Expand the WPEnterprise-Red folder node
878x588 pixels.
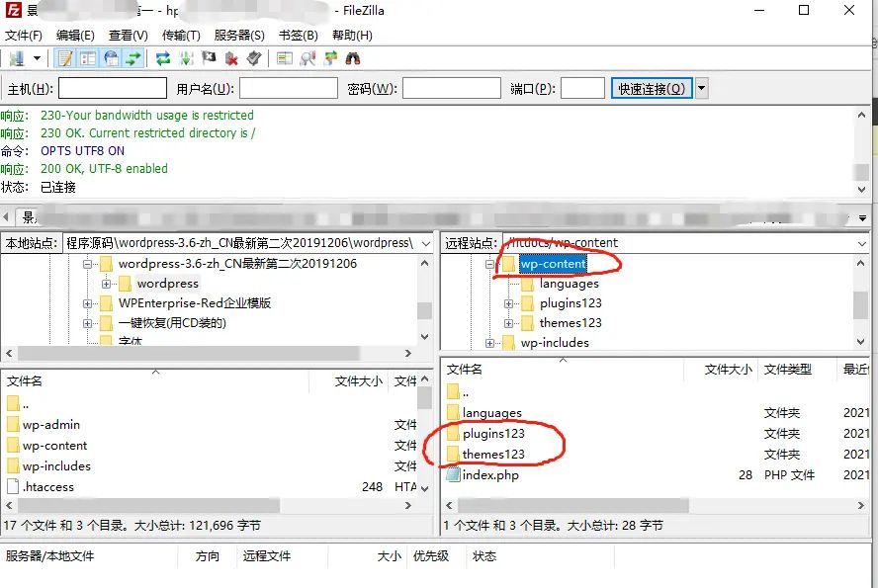(x=87, y=303)
